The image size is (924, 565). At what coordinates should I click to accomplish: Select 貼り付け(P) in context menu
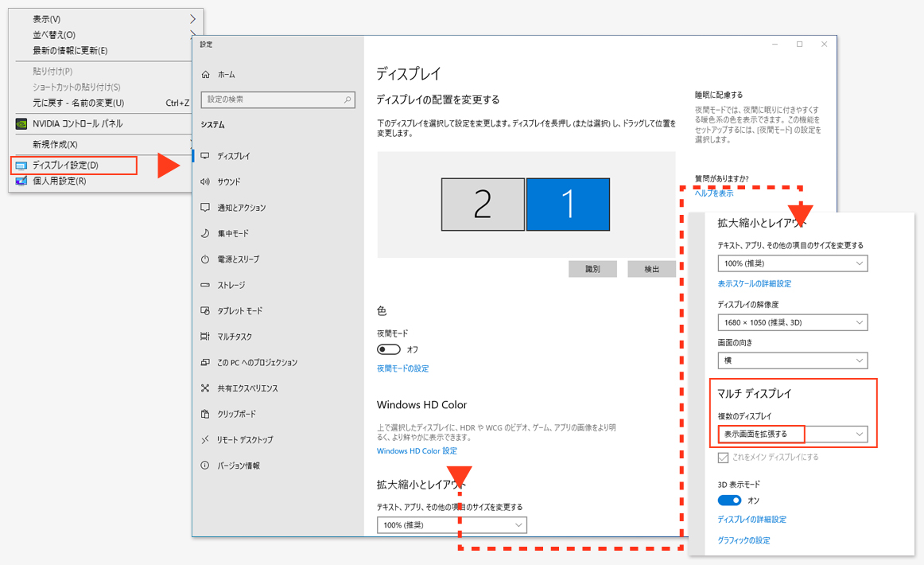52,72
